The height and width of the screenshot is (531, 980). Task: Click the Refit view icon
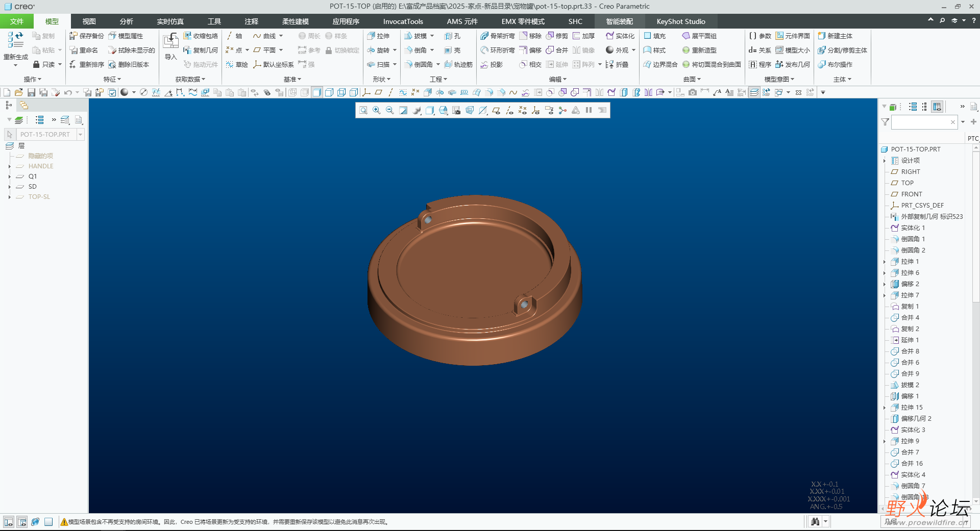(363, 110)
